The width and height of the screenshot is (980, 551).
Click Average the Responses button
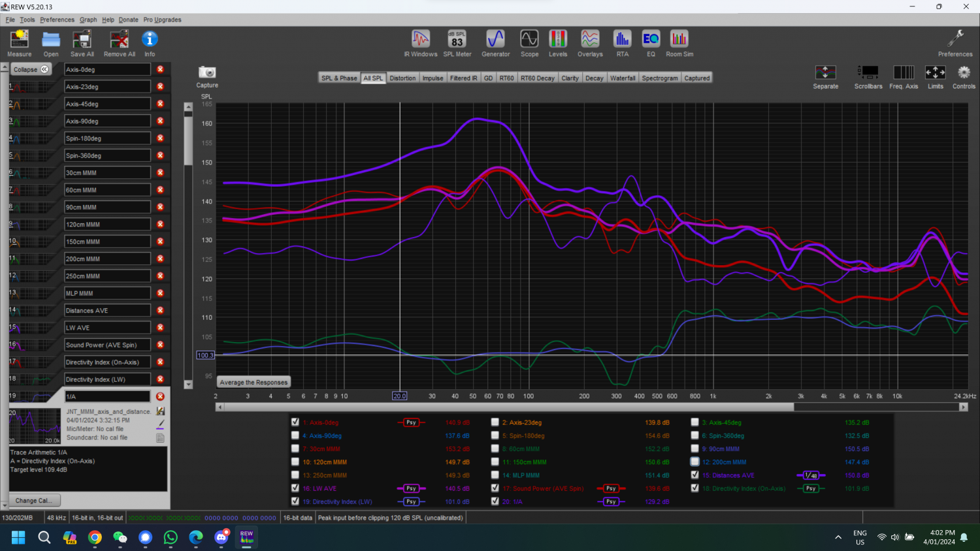coord(253,383)
